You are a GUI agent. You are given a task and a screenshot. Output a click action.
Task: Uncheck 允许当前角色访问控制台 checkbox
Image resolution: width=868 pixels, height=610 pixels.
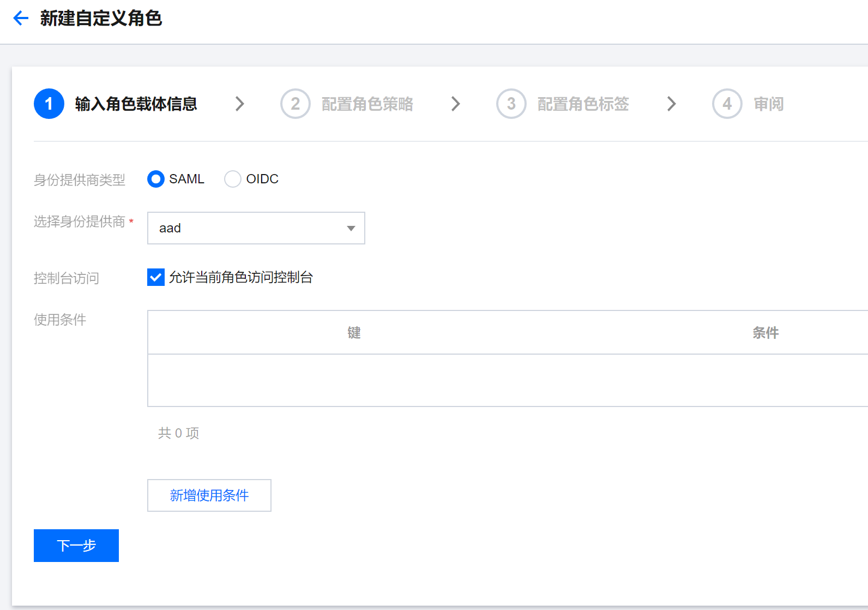tap(156, 277)
